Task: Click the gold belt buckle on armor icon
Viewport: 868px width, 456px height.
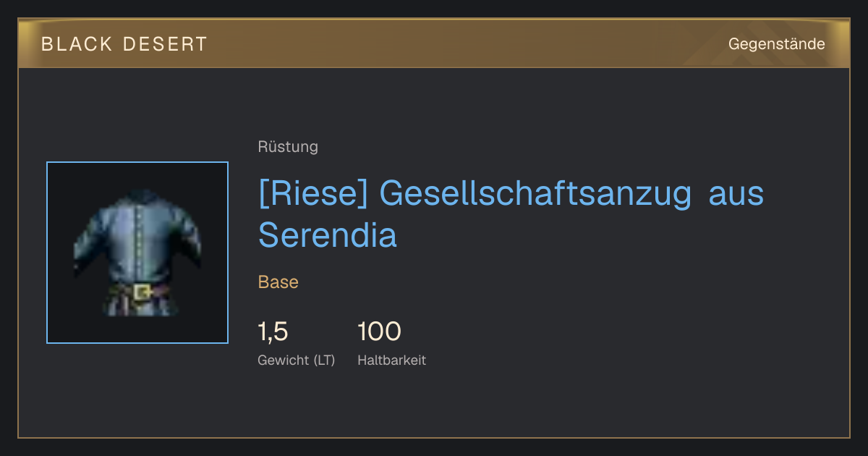Action: (142, 292)
